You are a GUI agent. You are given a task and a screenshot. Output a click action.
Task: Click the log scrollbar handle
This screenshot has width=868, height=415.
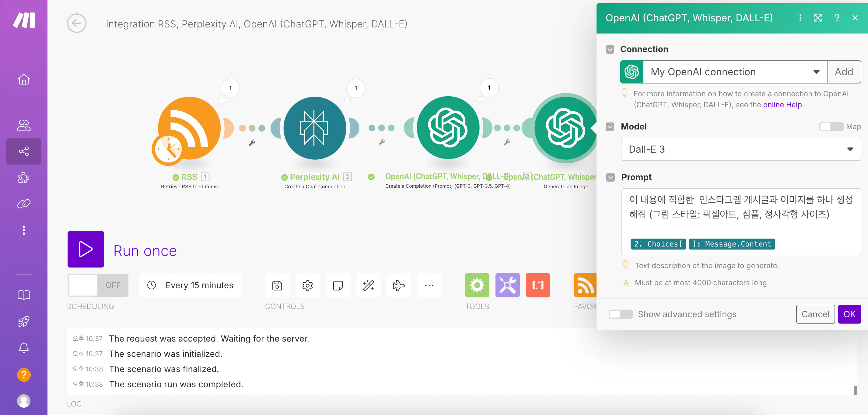point(855,390)
